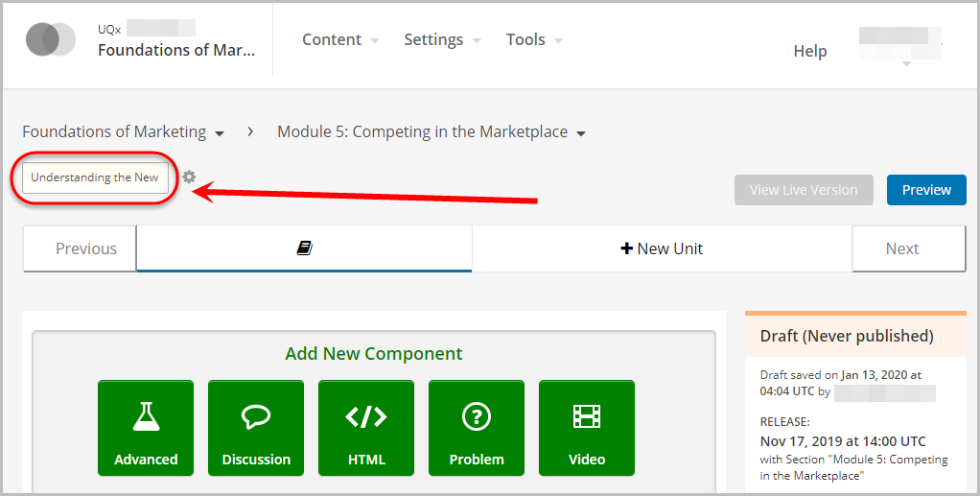The width and height of the screenshot is (980, 496).
Task: Add a Video component
Action: pos(587,428)
